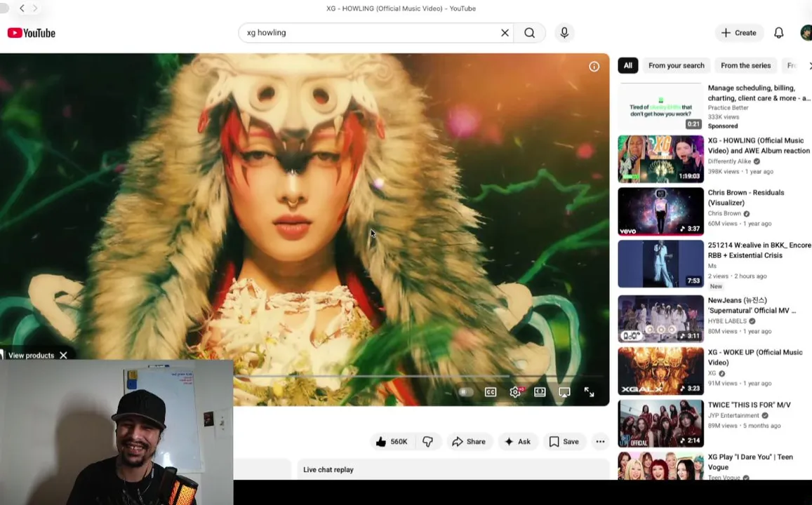This screenshot has height=505, width=812.
Task: Close the View products overlay
Action: (63, 355)
